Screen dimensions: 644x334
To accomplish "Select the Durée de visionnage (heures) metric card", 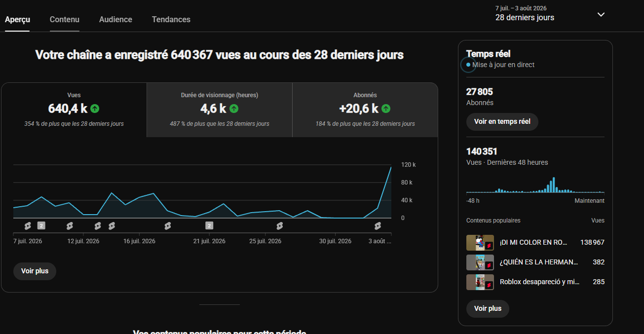I will (220, 110).
